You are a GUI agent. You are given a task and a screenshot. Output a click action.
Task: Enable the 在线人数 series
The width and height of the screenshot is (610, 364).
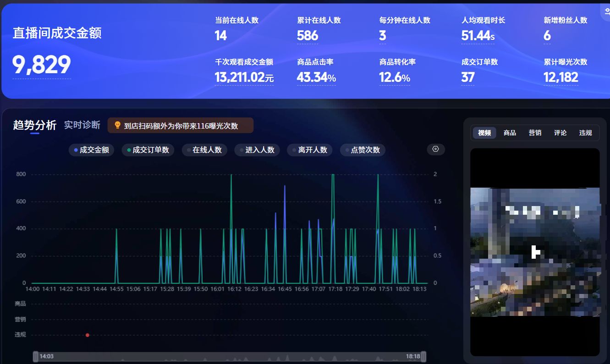(x=204, y=150)
